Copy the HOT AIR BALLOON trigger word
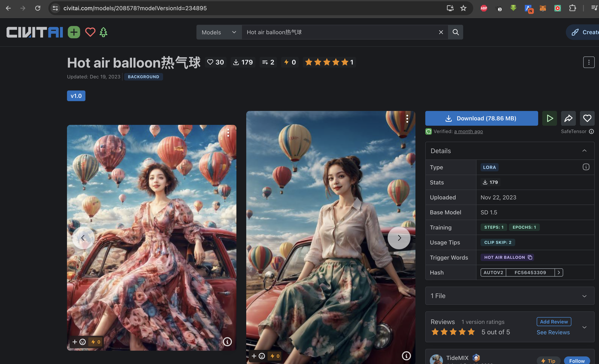 (x=530, y=257)
